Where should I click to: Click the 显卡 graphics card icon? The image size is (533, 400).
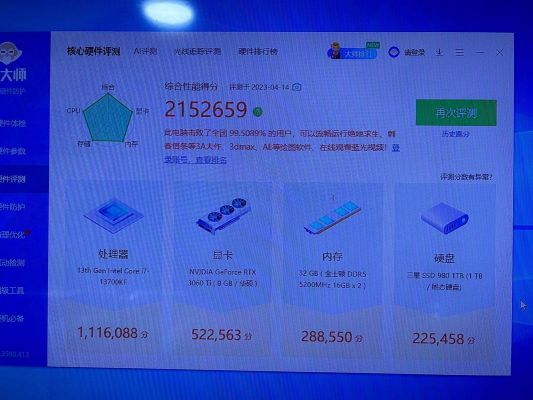tap(224, 215)
